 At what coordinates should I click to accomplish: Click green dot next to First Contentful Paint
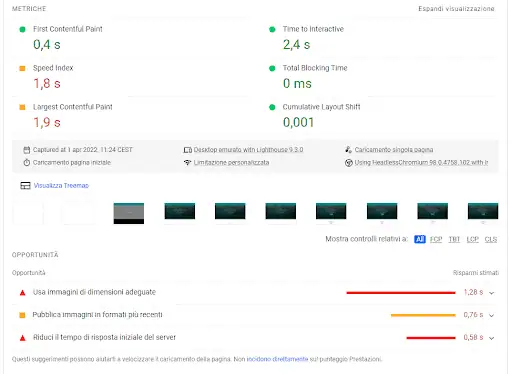point(22,29)
